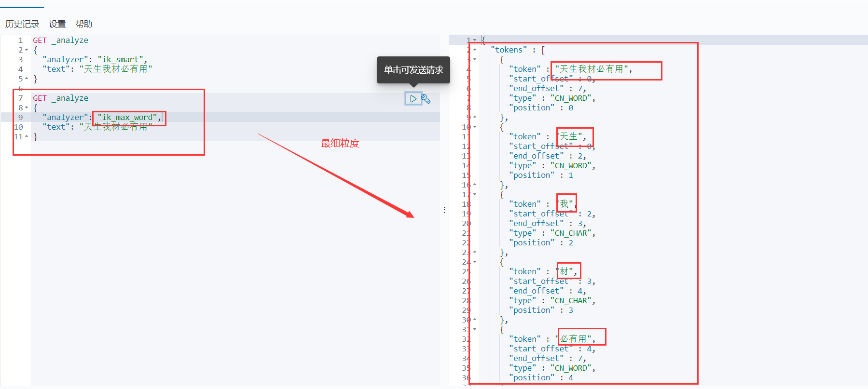
Task: Click first 'GET _analyze' on line 1
Action: click(60, 40)
